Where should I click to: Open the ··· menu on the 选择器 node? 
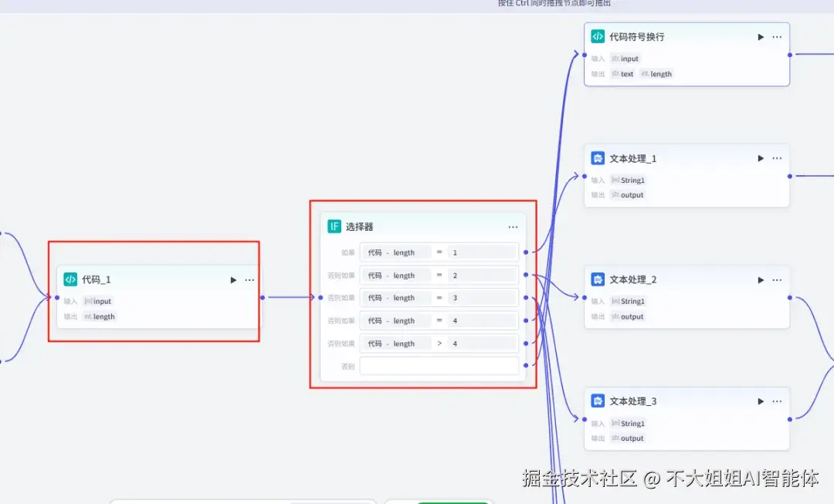[513, 226]
